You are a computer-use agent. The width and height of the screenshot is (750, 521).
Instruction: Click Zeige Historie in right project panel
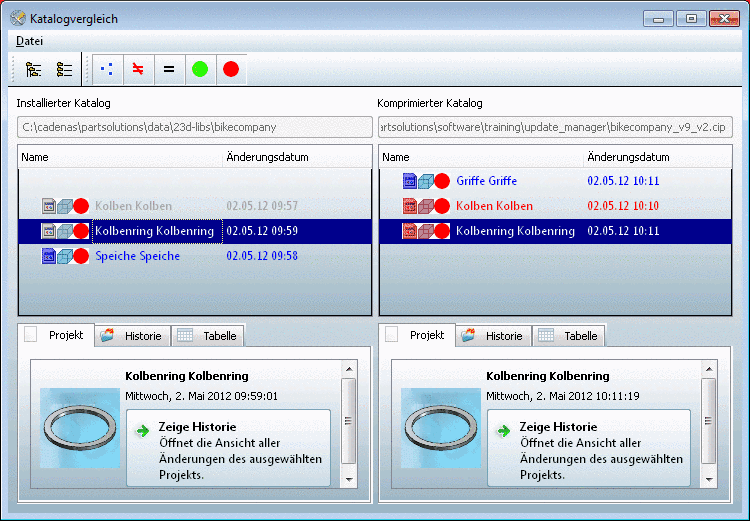[589, 448]
